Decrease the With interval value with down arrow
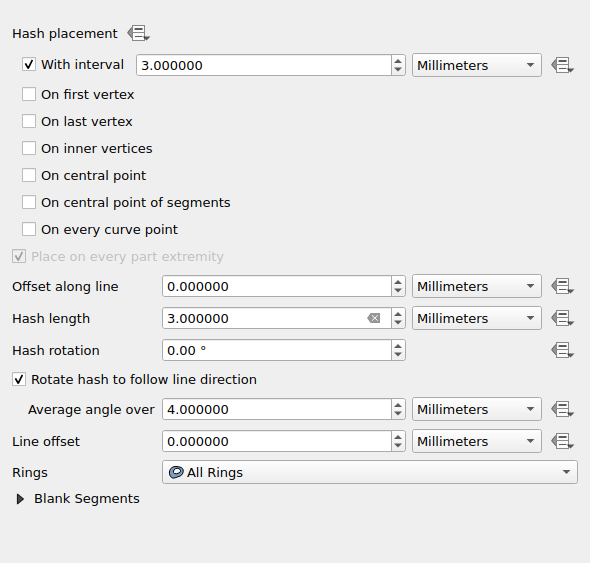The image size is (590, 563). [398, 70]
